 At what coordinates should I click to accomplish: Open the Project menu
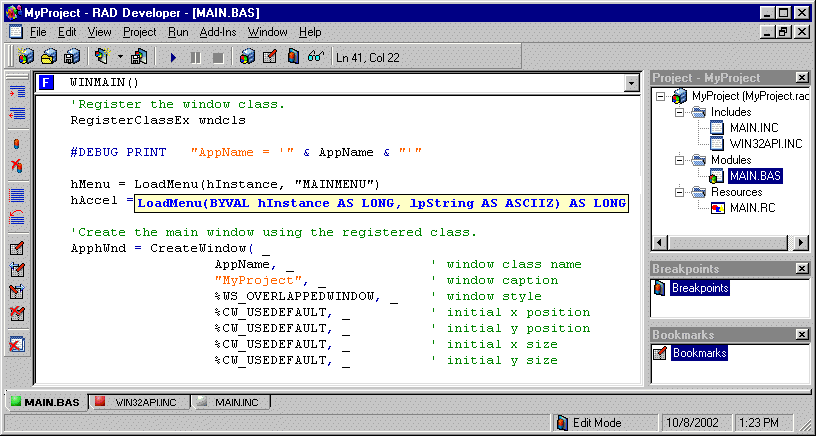click(139, 32)
